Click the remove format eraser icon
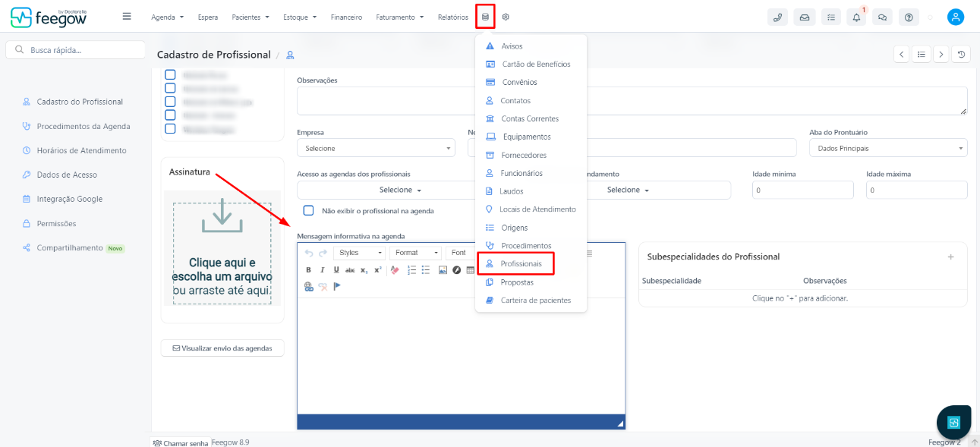Screen dimensions: 980x447 pos(395,269)
